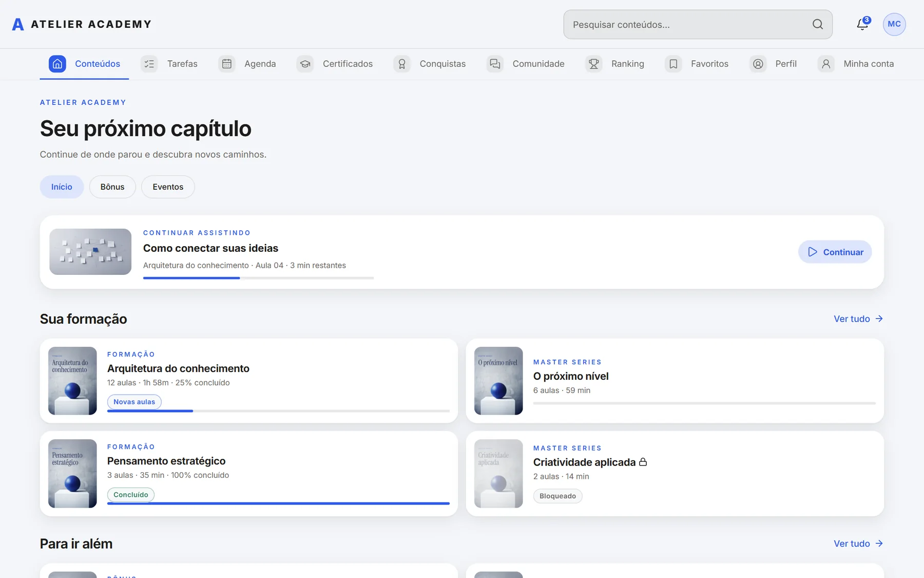Screen dimensions: 924x578
Task: Click the arrow beside Sua formação Ver tudo
Action: pos(879,319)
